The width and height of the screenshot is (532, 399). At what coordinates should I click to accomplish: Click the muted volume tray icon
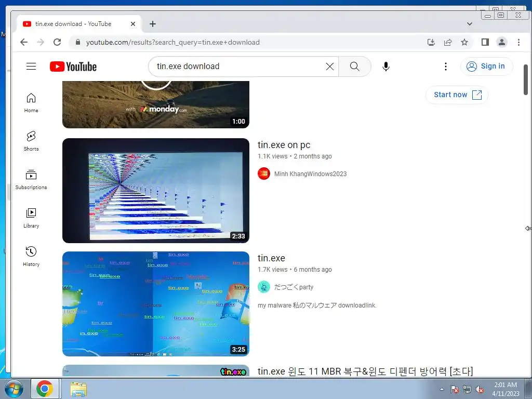click(480, 389)
